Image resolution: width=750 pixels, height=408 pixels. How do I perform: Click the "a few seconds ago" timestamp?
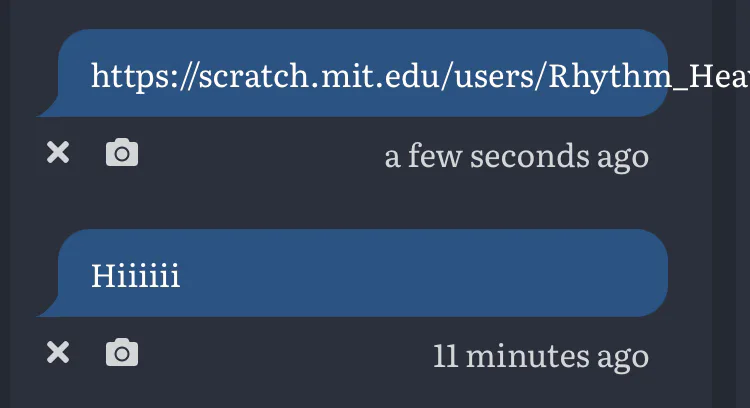(516, 156)
